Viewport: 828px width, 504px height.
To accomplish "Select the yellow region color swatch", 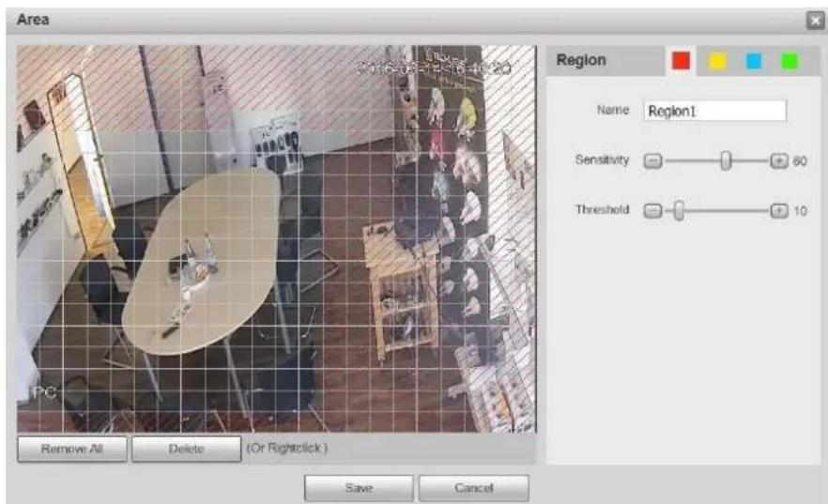I will coord(717,61).
